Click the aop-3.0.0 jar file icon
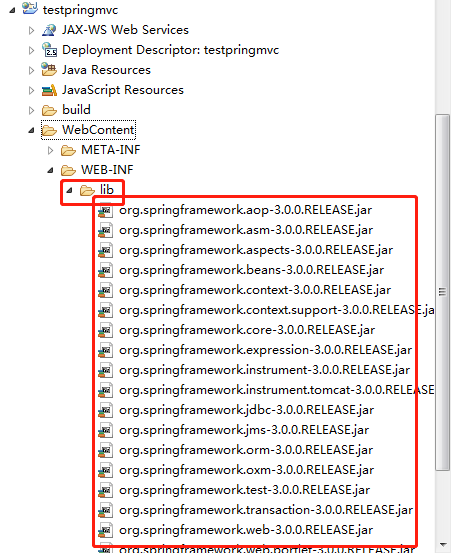451x553 pixels. (x=105, y=211)
